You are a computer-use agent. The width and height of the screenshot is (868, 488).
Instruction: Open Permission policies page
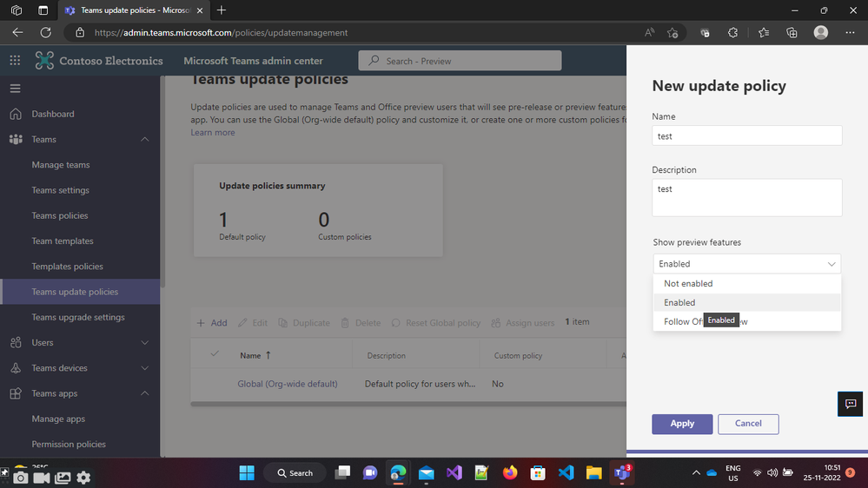click(68, 445)
